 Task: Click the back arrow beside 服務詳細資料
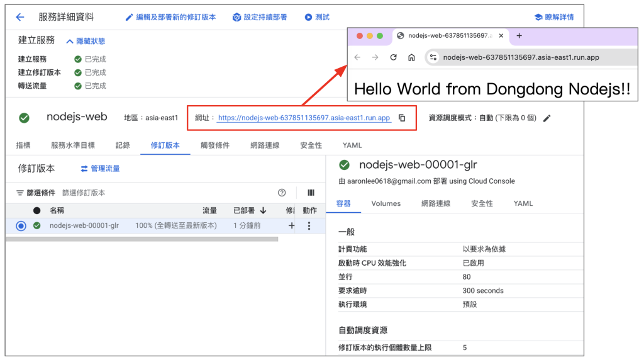(x=20, y=17)
